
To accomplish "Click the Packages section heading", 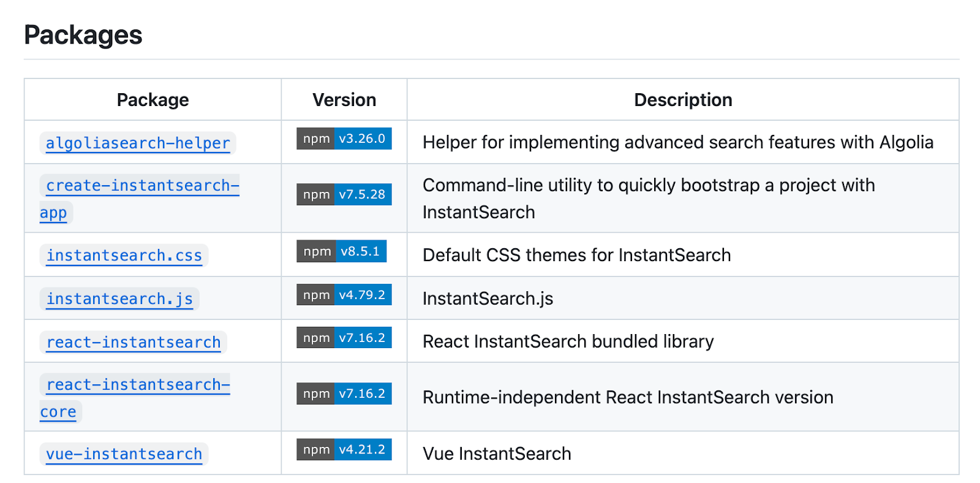I will point(83,35).
